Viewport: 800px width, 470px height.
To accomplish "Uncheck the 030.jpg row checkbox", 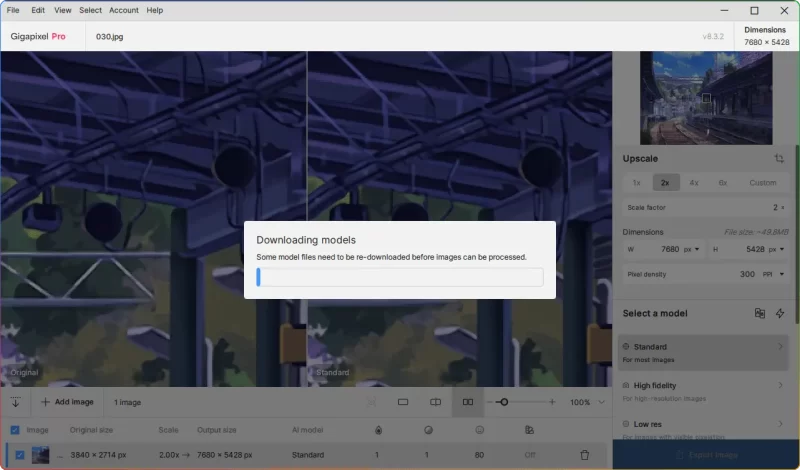I will point(20,455).
